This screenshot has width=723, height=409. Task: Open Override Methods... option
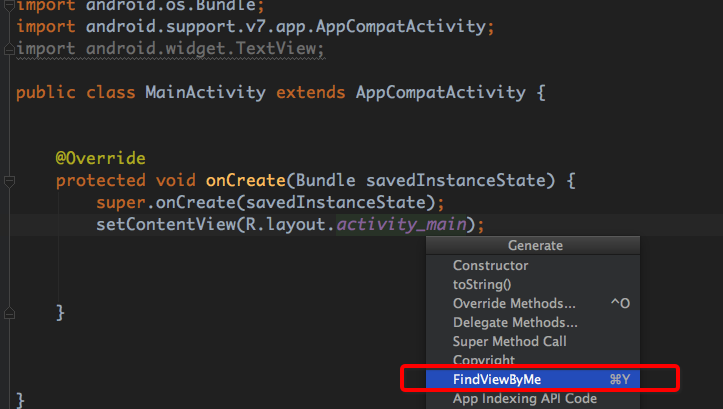click(x=514, y=303)
